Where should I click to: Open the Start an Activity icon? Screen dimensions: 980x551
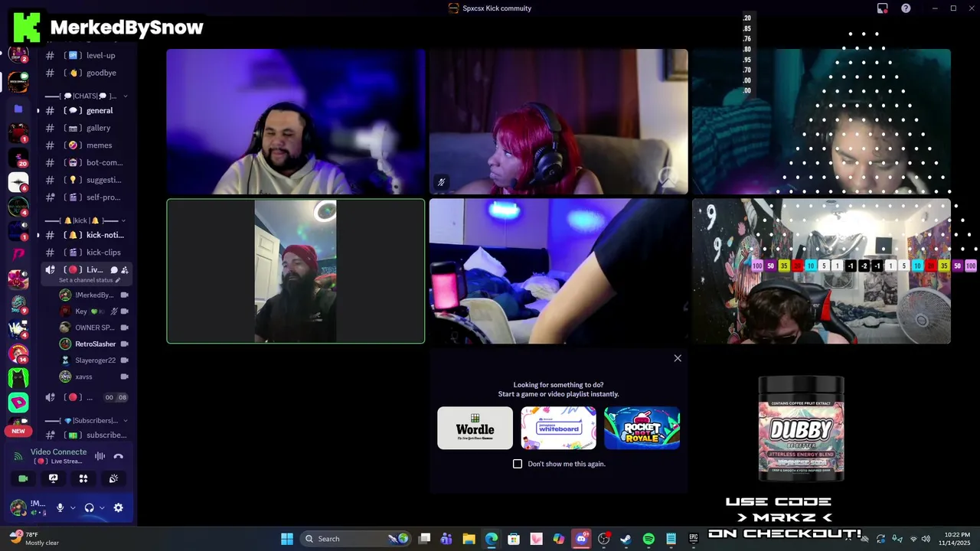[x=83, y=478]
